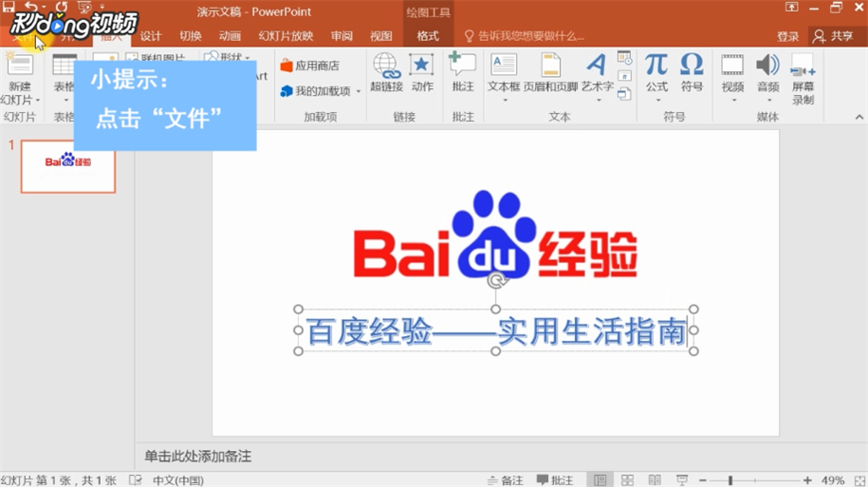Screen dimensions: 868x487
Task: Click the Tell Me search box
Action: pos(525,36)
